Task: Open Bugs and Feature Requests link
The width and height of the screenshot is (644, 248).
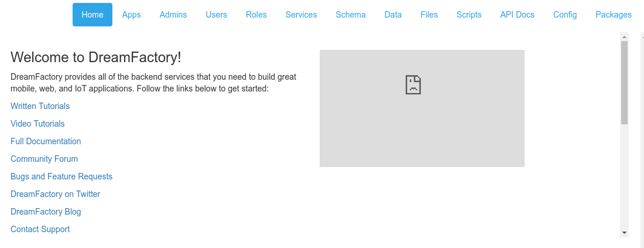Action: click(x=61, y=176)
